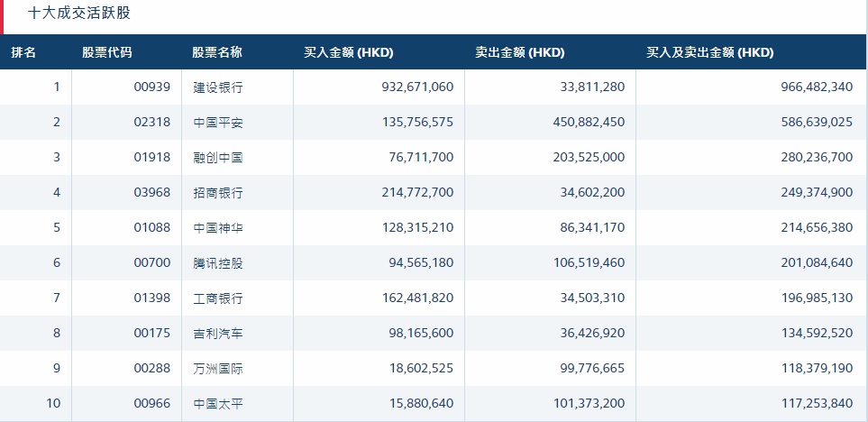Screen dimensions: 868x422
Task: Click sell amount 86,341,170
Action: click(x=594, y=227)
